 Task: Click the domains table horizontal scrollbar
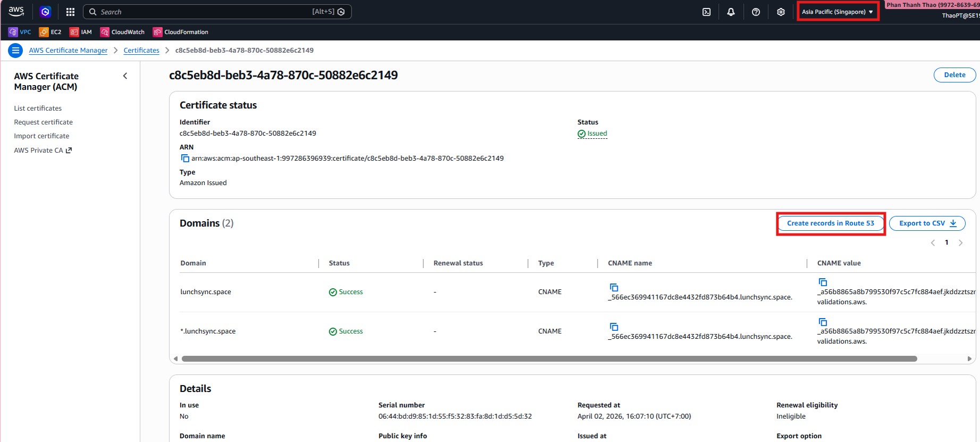click(549, 359)
